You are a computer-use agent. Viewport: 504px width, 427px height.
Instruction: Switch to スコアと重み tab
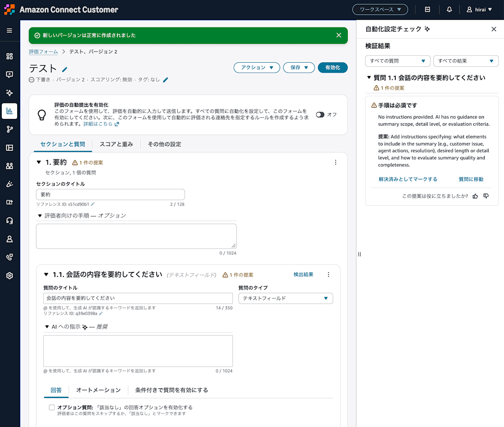(x=116, y=144)
